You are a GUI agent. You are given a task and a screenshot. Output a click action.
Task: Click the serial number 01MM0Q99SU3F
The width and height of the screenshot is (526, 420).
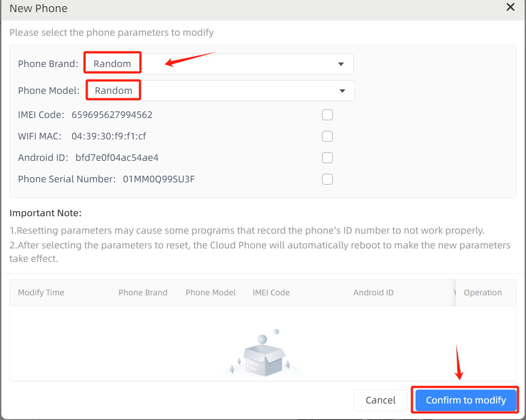coord(159,179)
